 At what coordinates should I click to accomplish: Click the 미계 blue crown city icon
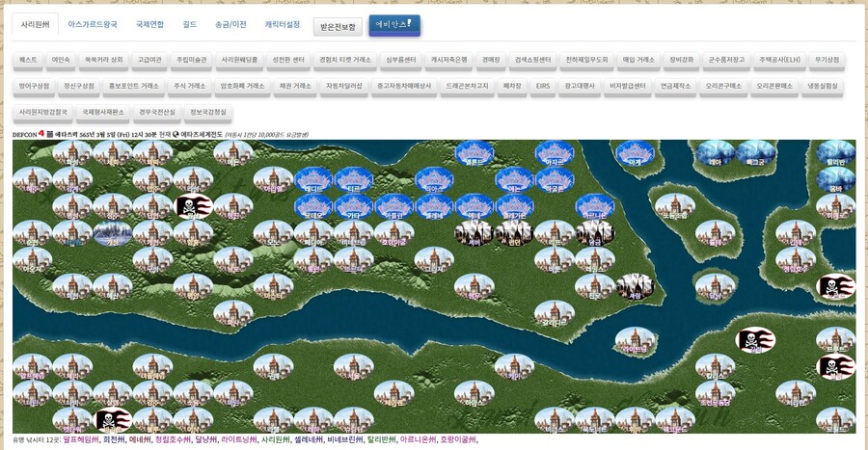pyautogui.click(x=634, y=152)
